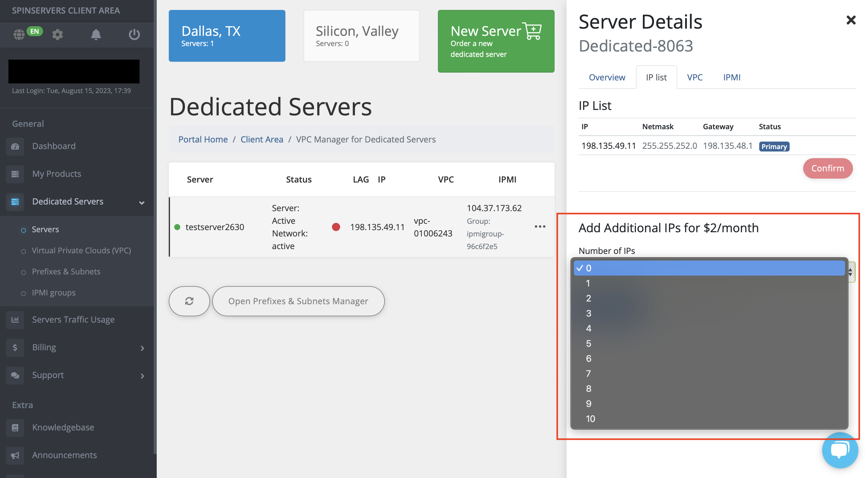This screenshot has height=478, width=868.
Task: Select 0 in Number of IPs list
Action: [709, 268]
